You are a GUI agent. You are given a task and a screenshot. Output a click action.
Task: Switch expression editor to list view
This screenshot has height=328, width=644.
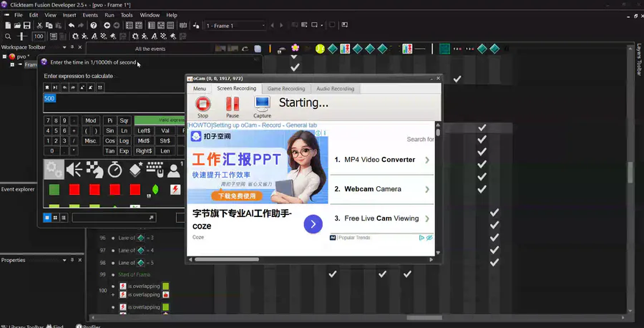(x=64, y=218)
